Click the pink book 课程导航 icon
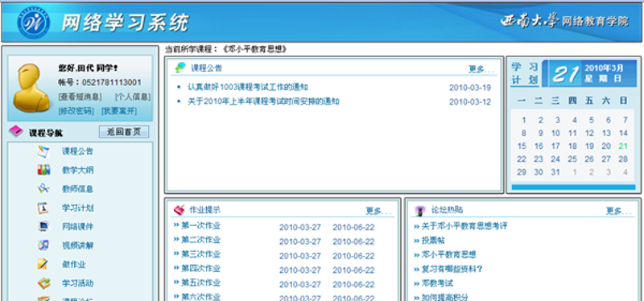Image resolution: width=644 pixels, height=301 pixels. coord(16,132)
